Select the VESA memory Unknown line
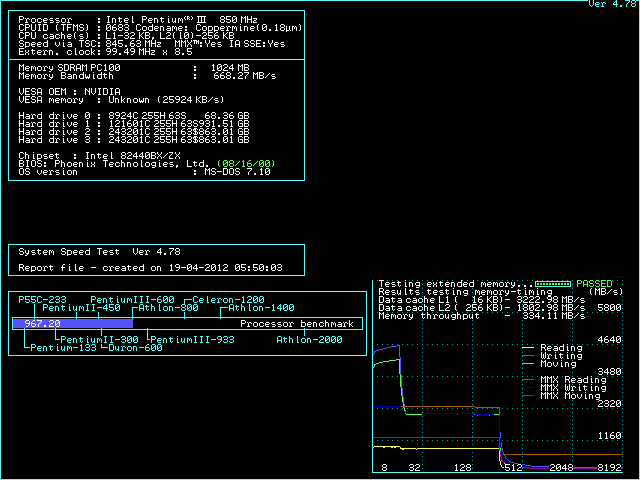Viewport: 640px width, 480px height. point(121,100)
